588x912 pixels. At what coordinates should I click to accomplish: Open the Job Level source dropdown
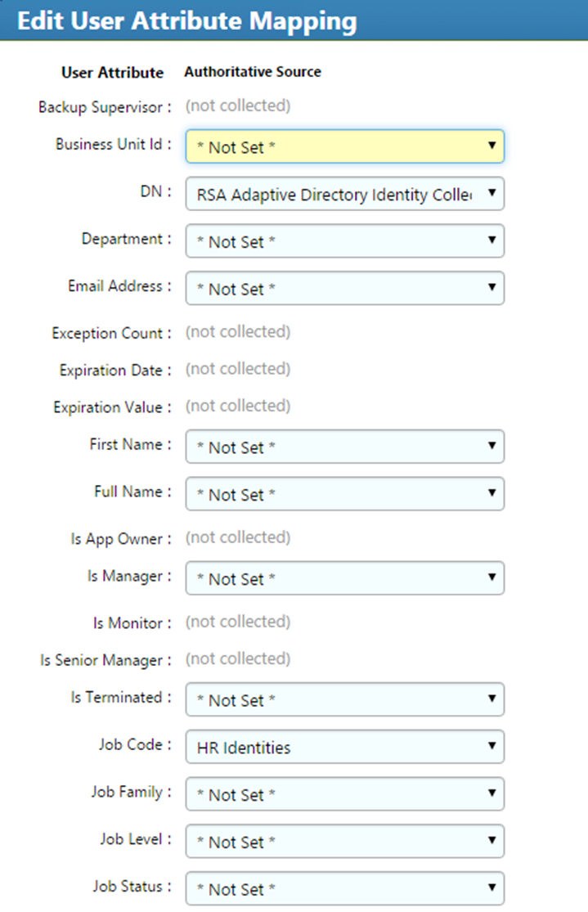click(343, 841)
